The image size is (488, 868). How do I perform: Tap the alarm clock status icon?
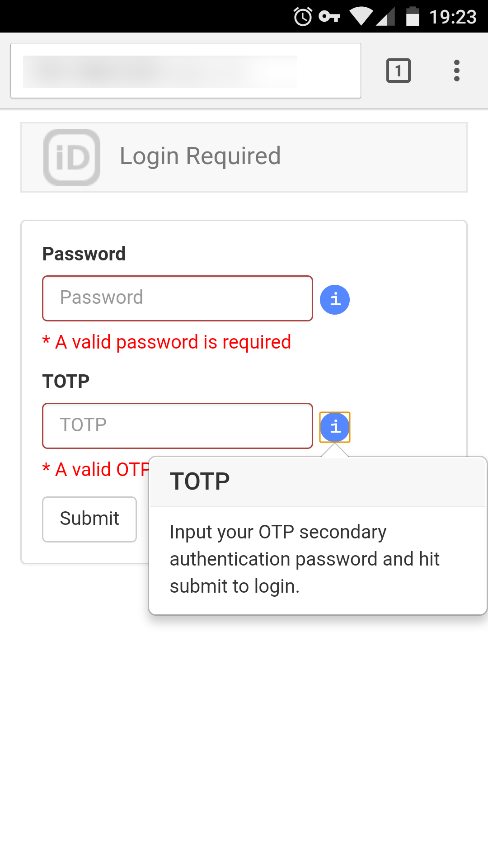[x=303, y=17]
